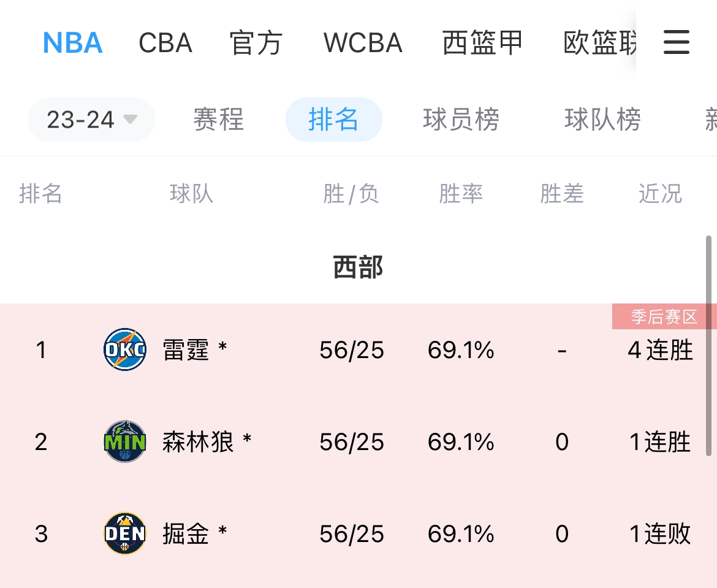Select the 排名 rankings pill

click(334, 120)
